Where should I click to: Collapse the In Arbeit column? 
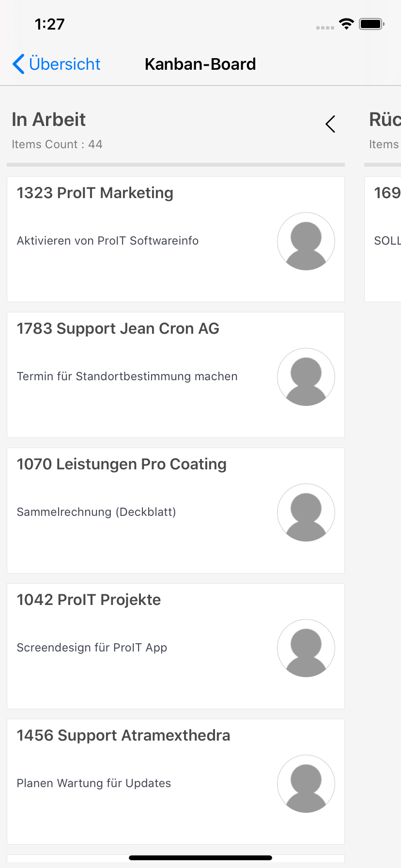point(330,124)
